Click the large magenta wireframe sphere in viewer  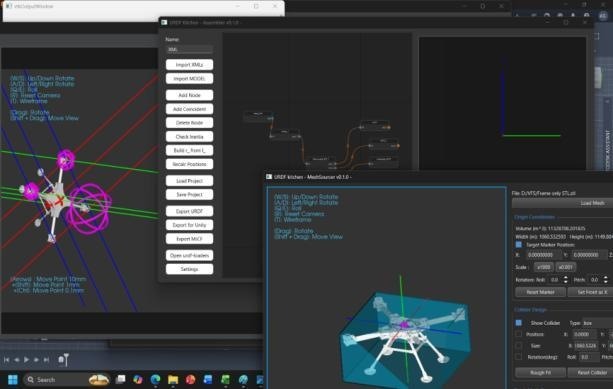pyautogui.click(x=90, y=209)
